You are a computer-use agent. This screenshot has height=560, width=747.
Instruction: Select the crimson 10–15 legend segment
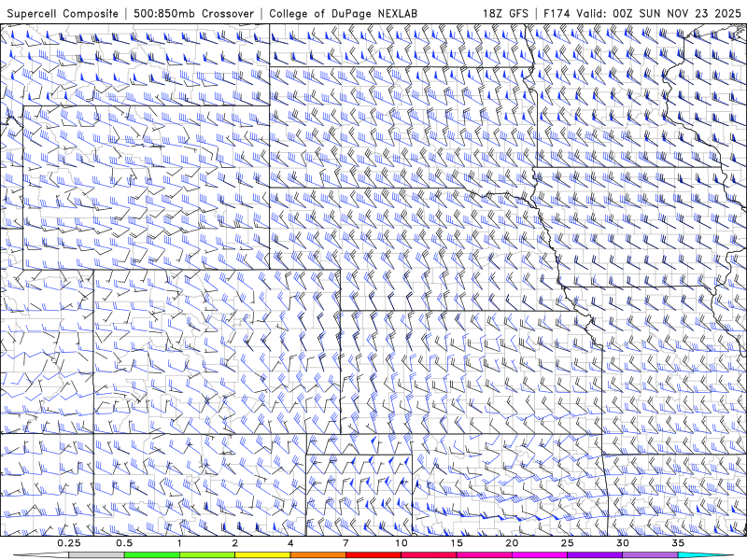coord(429,555)
